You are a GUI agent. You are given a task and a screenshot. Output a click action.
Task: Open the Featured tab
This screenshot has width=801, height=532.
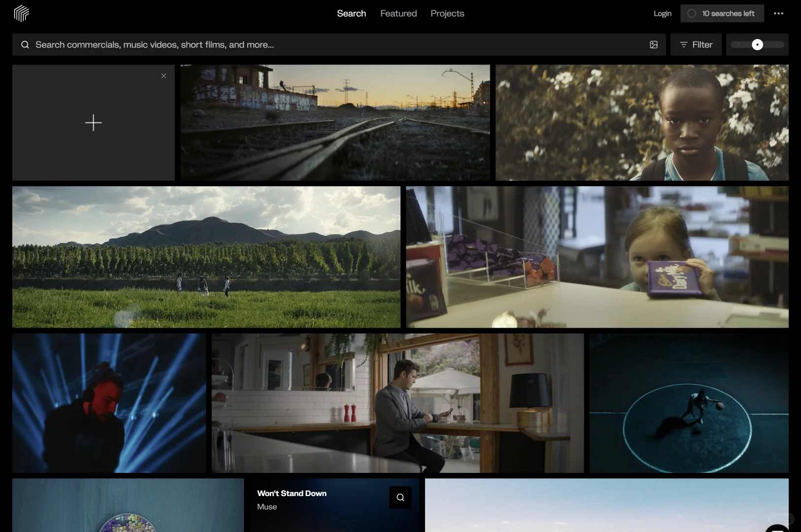click(399, 13)
